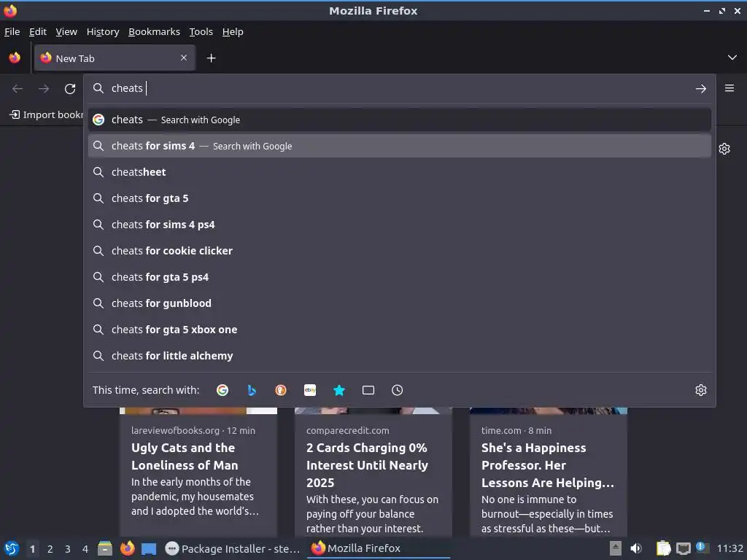Go back with the back arrow
The height and width of the screenshot is (560, 747).
(18, 88)
